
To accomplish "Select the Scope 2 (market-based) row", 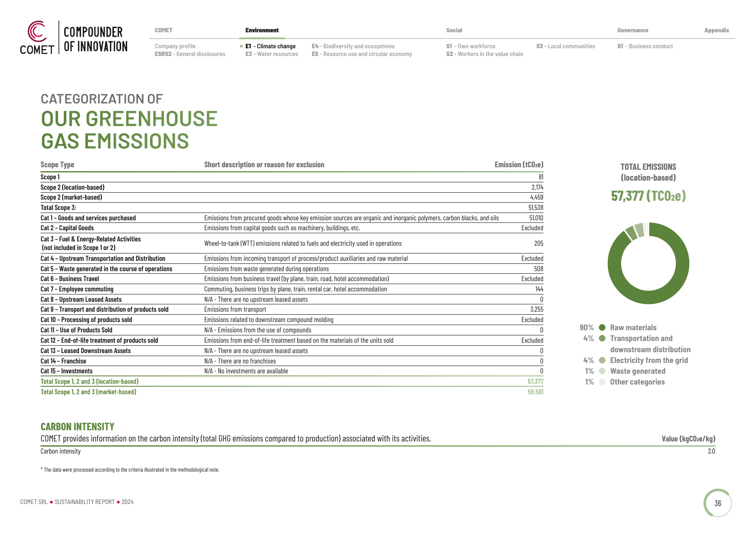I will 292,197.
